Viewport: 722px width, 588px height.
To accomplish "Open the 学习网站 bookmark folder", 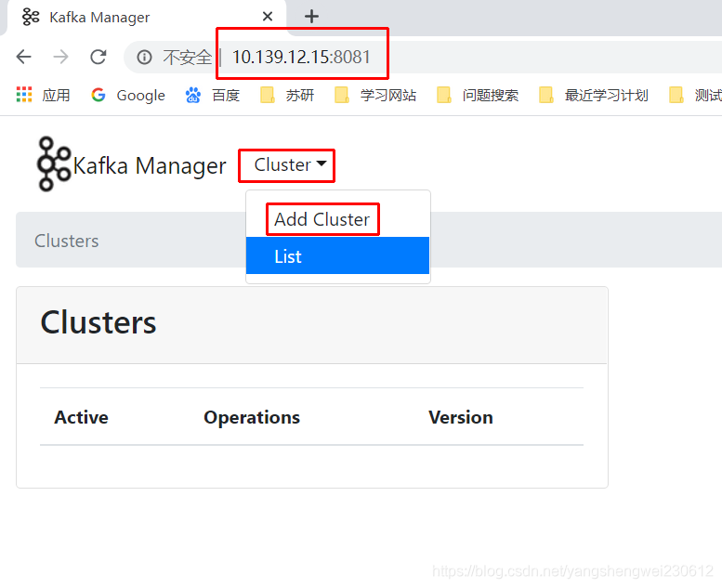I will coord(375,96).
